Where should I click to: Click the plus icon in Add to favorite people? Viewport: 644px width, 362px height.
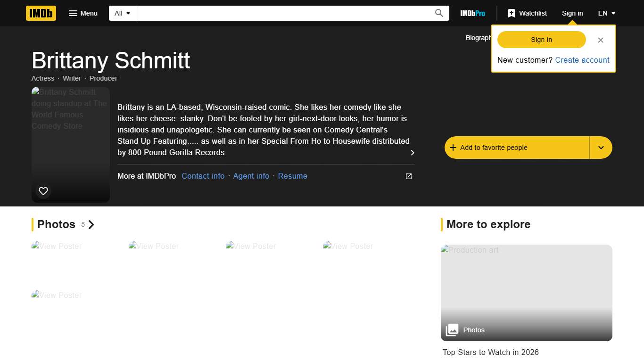pos(453,147)
